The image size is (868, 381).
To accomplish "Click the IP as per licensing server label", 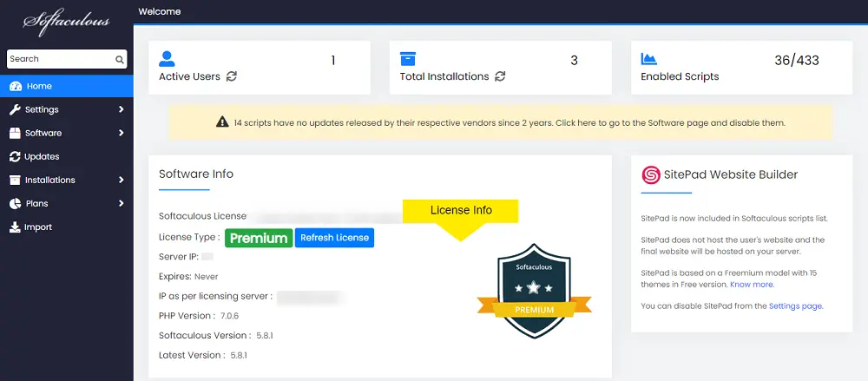I will [x=216, y=296].
